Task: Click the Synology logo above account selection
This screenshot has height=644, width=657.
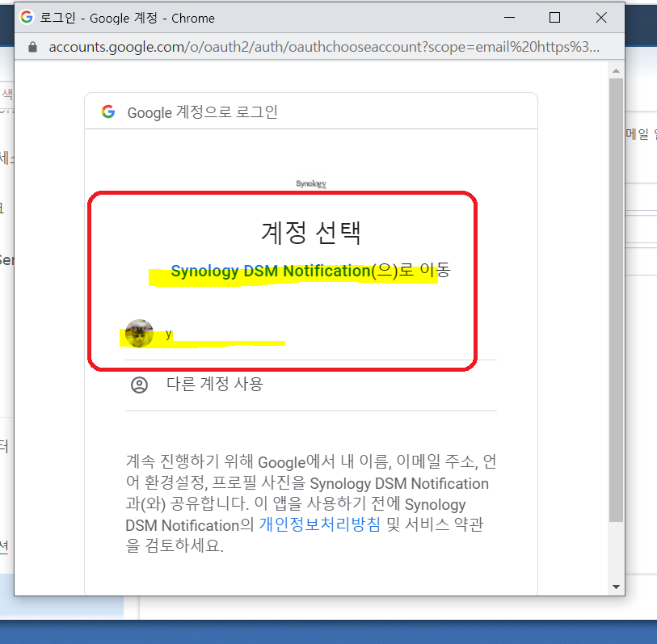Action: [311, 183]
